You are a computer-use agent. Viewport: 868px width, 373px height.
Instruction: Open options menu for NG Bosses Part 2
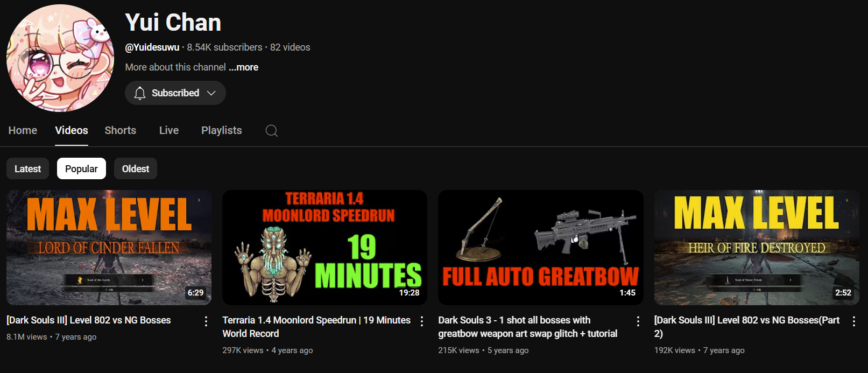(x=854, y=321)
